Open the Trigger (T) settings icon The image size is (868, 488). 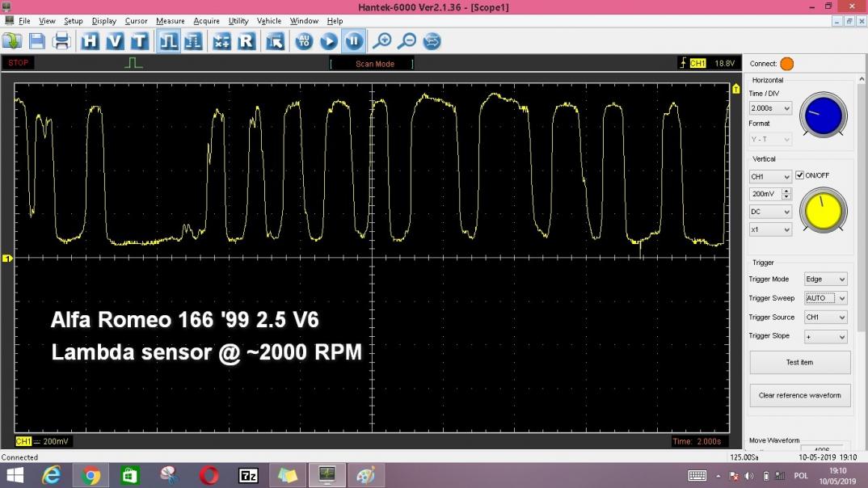[x=140, y=41]
